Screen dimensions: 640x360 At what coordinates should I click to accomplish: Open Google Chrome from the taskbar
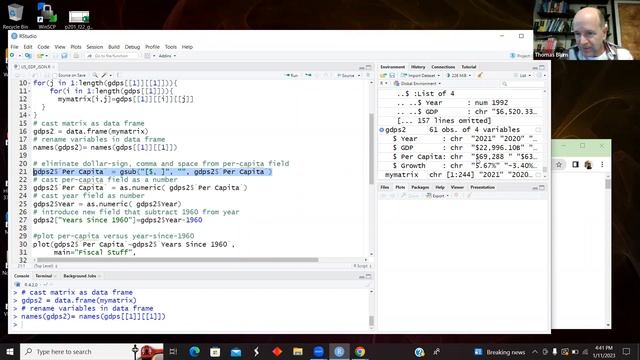coord(360,351)
